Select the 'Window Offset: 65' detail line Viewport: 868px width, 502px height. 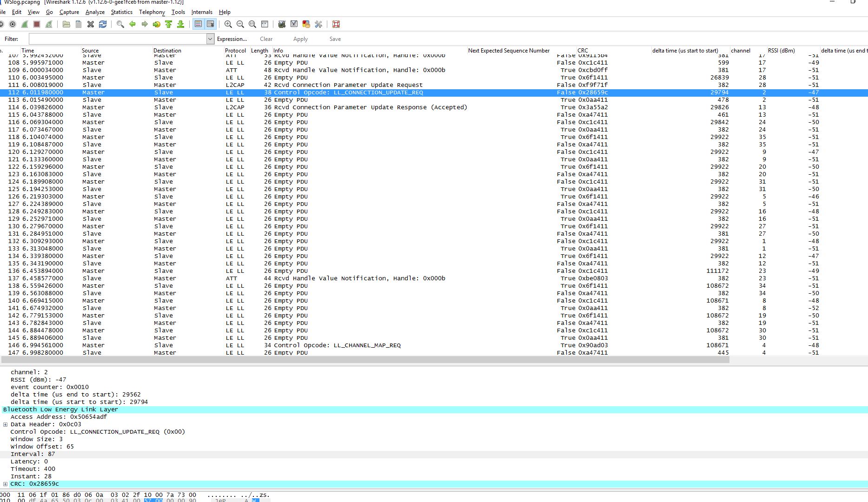[42, 447]
